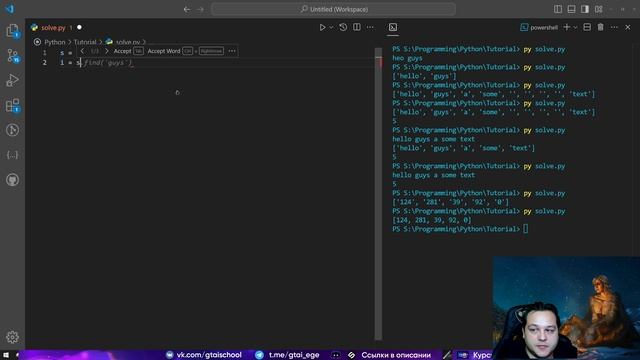This screenshot has width=640, height=360.
Task: Show previous inline suggestion
Action: pyautogui.click(x=82, y=51)
